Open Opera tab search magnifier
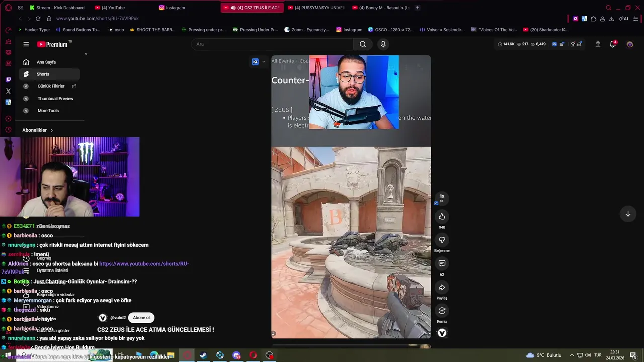The image size is (644, 362). coord(608,8)
